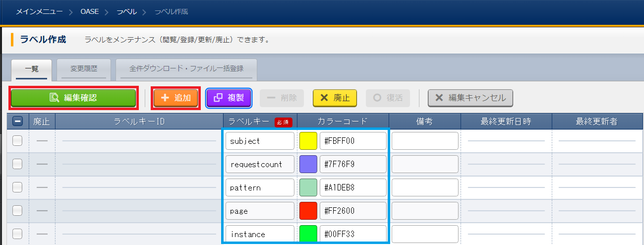The width and height of the screenshot is (644, 245).
Task: Click the label key field containing requestcount
Action: [260, 164]
